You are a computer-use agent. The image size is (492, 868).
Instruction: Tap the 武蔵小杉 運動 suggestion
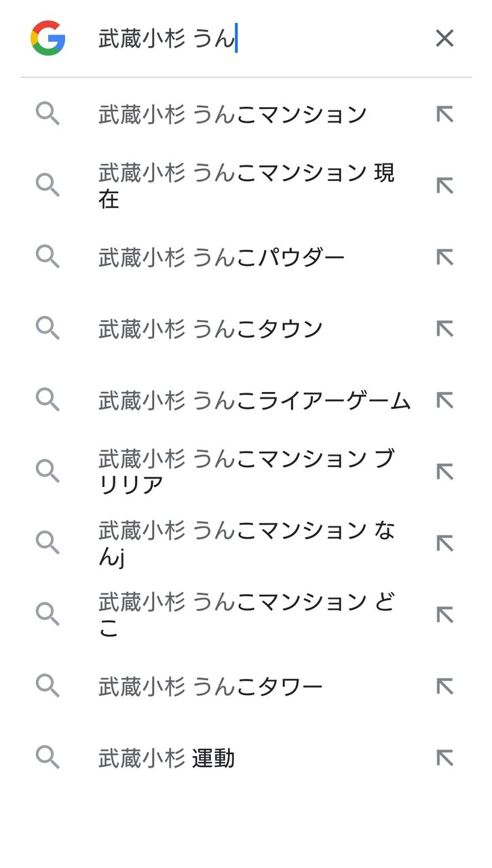click(x=167, y=758)
